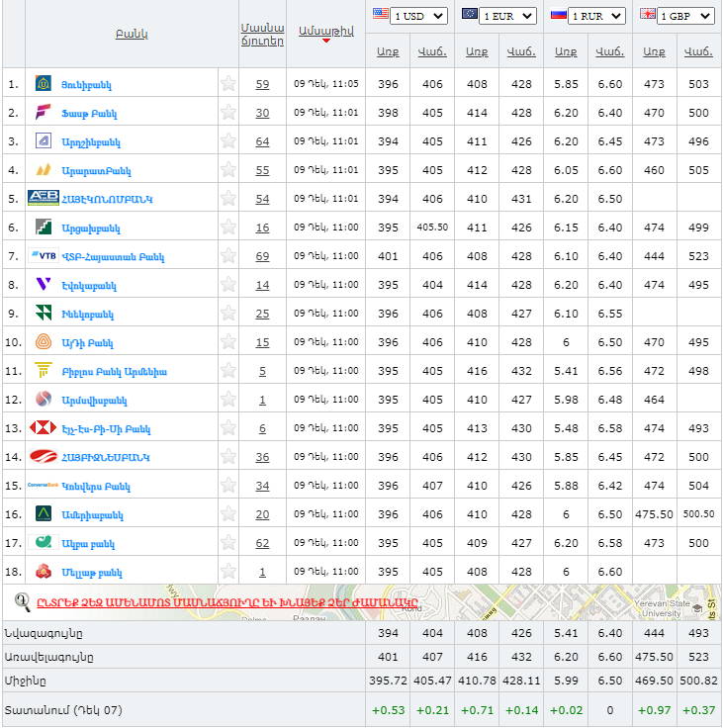Toggle favorite star for Յունիբանկ row
723x728 pixels.
(228, 83)
